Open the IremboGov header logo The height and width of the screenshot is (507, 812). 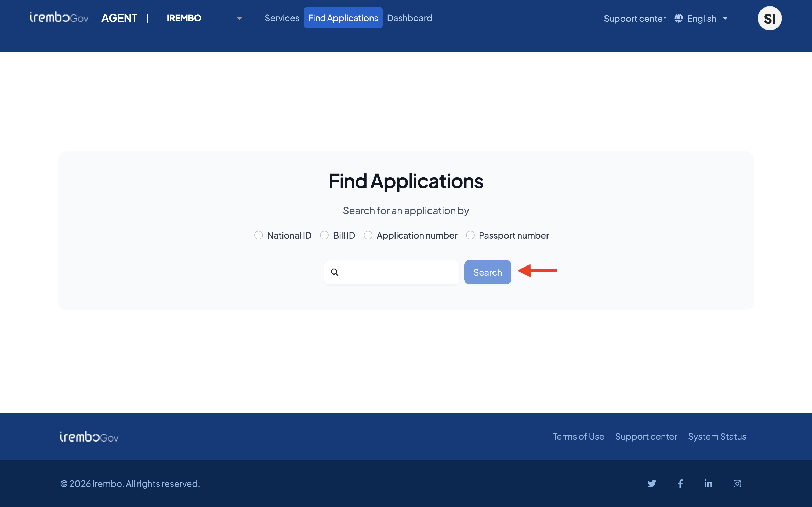(59, 17)
